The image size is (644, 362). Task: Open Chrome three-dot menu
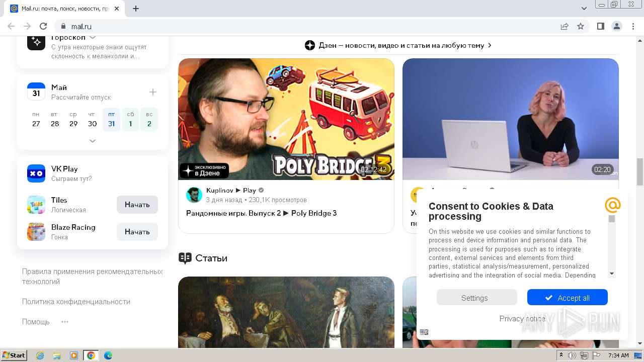coord(632,26)
